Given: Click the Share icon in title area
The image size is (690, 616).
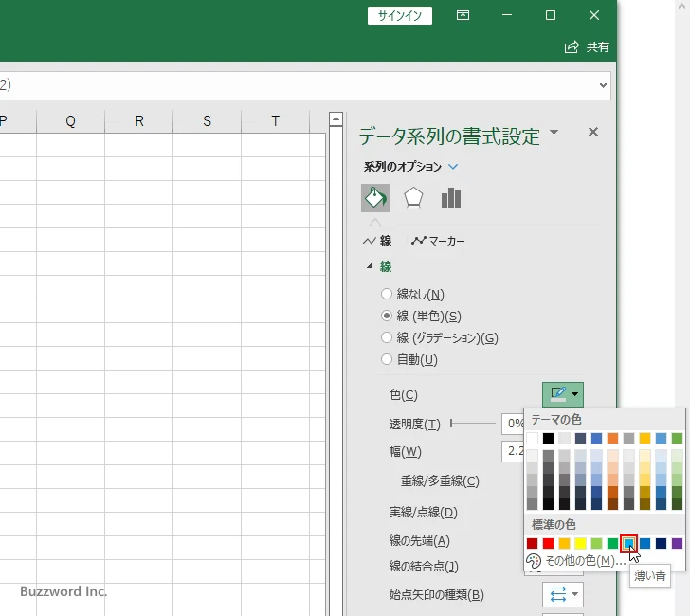Looking at the screenshot, I should pos(572,46).
